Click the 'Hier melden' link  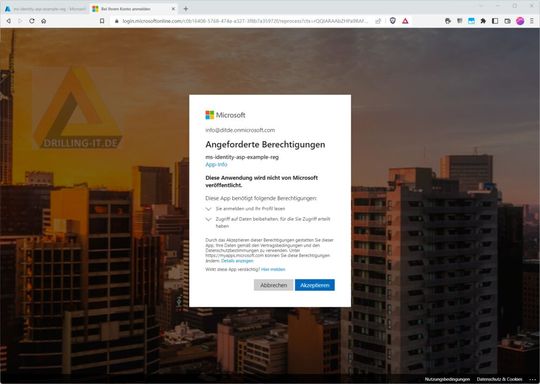point(273,269)
